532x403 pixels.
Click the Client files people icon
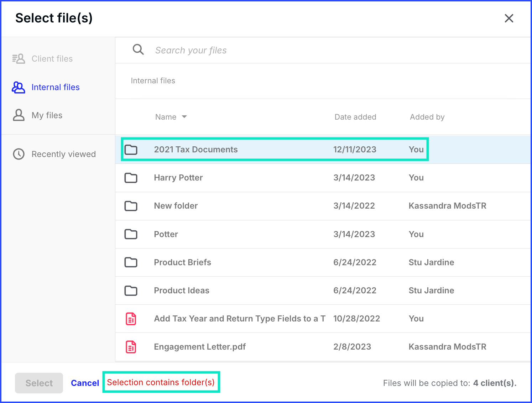pyautogui.click(x=19, y=58)
